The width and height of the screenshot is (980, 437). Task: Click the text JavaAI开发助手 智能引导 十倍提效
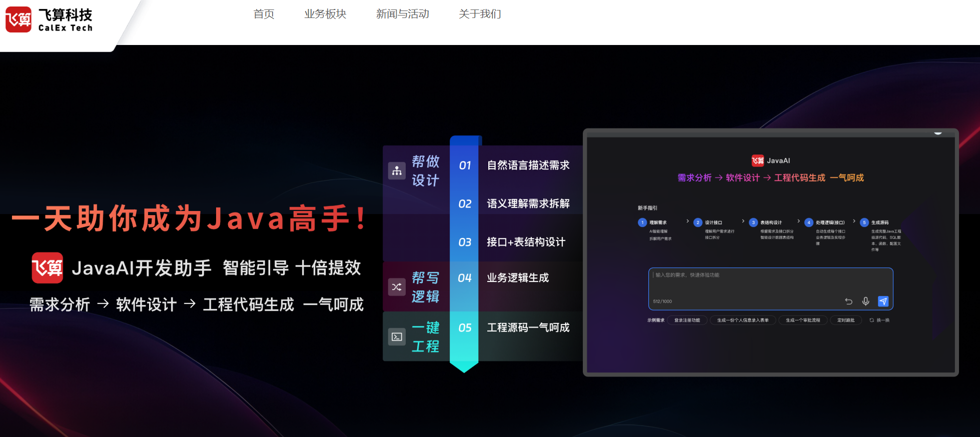pos(216,268)
